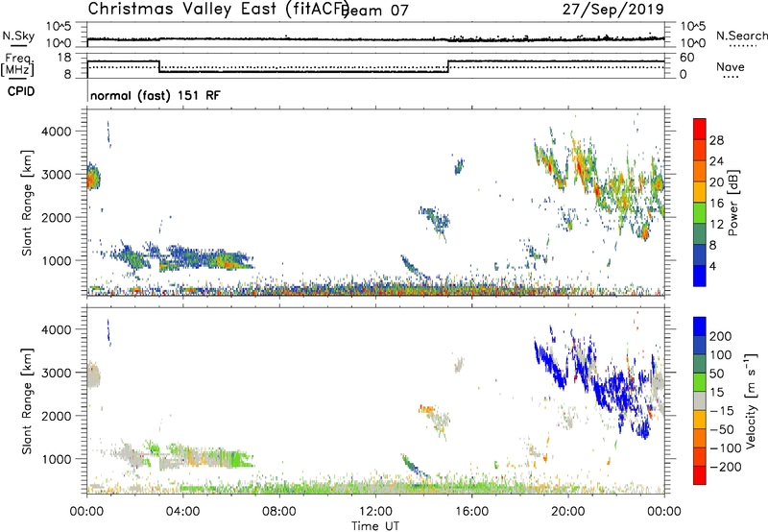This screenshot has width=768, height=532.
Task: Click the "08:00" time tick label
Action: pos(279,512)
